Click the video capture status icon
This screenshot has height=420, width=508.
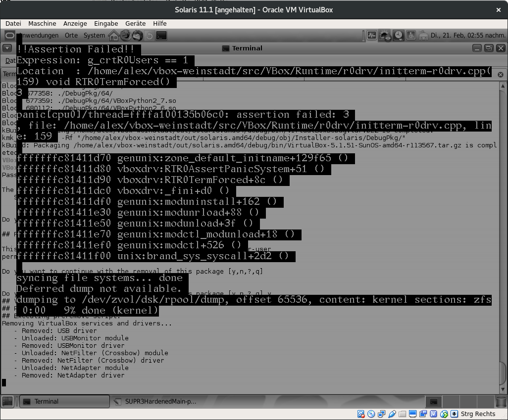coord(423,414)
